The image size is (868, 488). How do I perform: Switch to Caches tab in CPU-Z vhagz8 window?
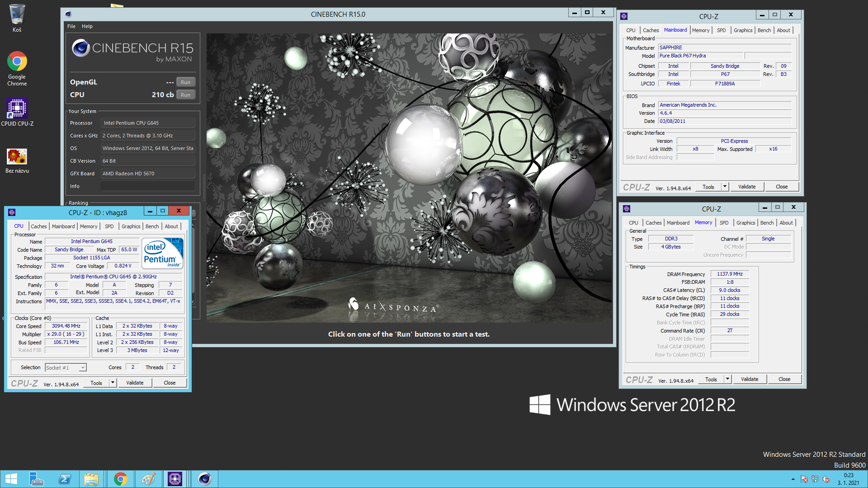tap(38, 226)
